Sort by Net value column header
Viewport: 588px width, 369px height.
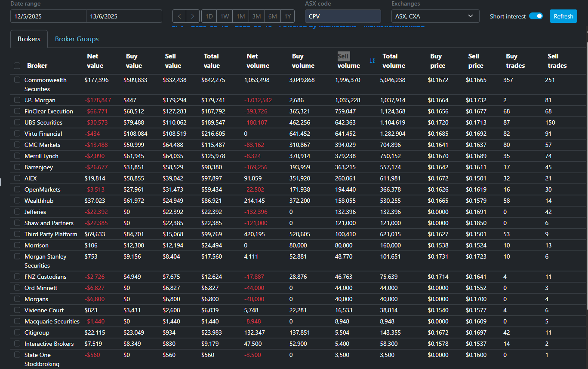click(95, 61)
